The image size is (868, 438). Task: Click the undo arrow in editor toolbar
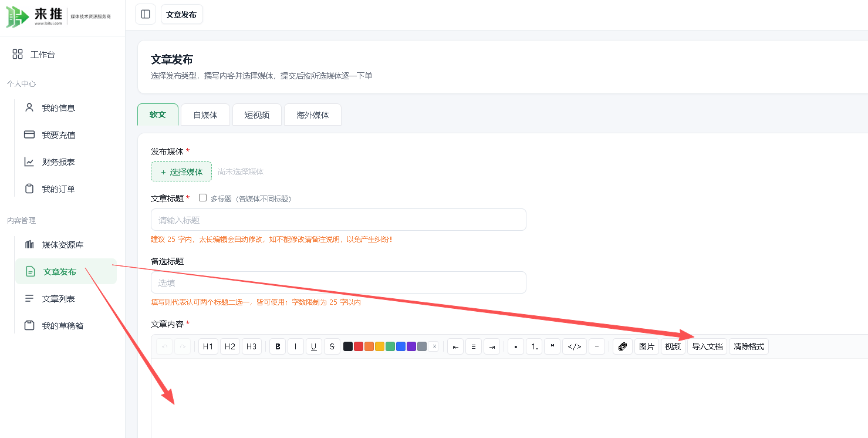(x=164, y=347)
